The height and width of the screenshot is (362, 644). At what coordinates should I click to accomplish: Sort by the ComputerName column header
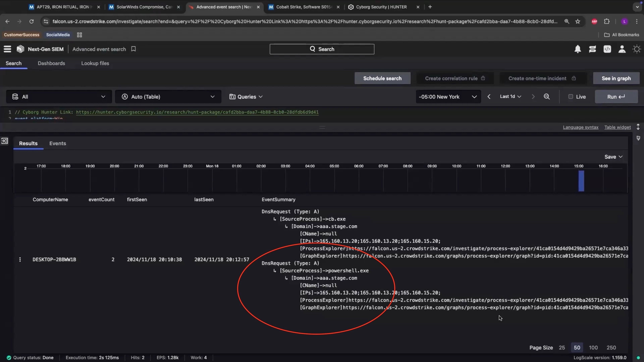tap(50, 199)
